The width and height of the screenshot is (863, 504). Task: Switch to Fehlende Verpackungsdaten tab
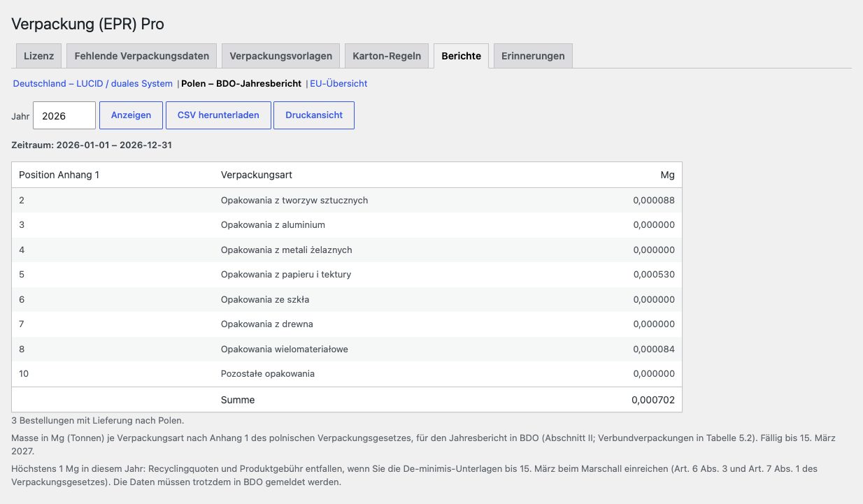click(x=141, y=56)
